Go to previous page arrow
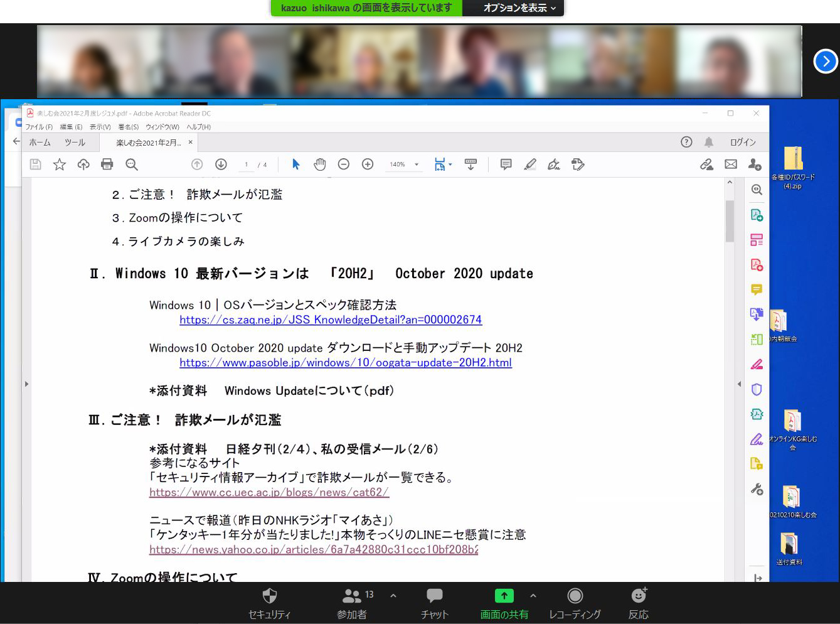The height and width of the screenshot is (624, 840). coord(197,164)
